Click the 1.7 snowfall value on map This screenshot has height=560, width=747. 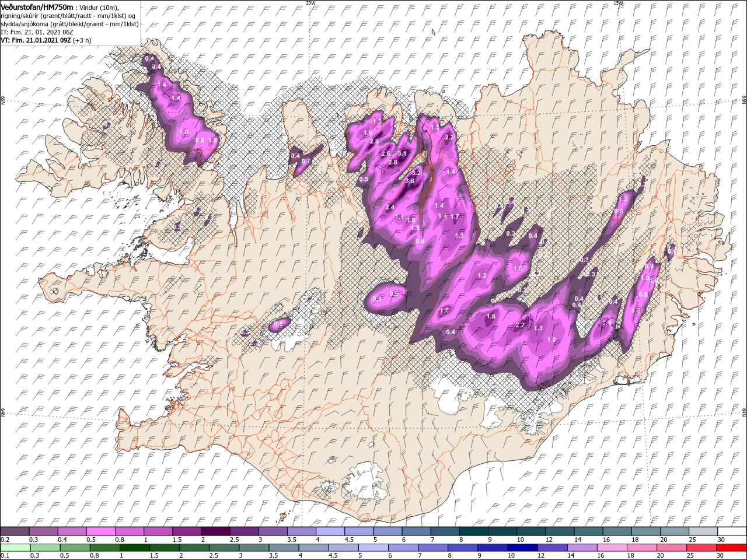tap(455, 216)
